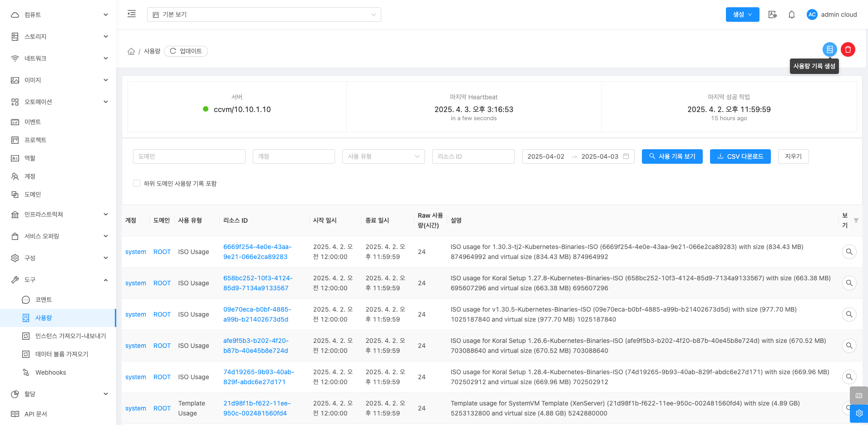Open the 사용 유형 dropdown
Viewport: 868px width, 425px height.
[x=383, y=156]
